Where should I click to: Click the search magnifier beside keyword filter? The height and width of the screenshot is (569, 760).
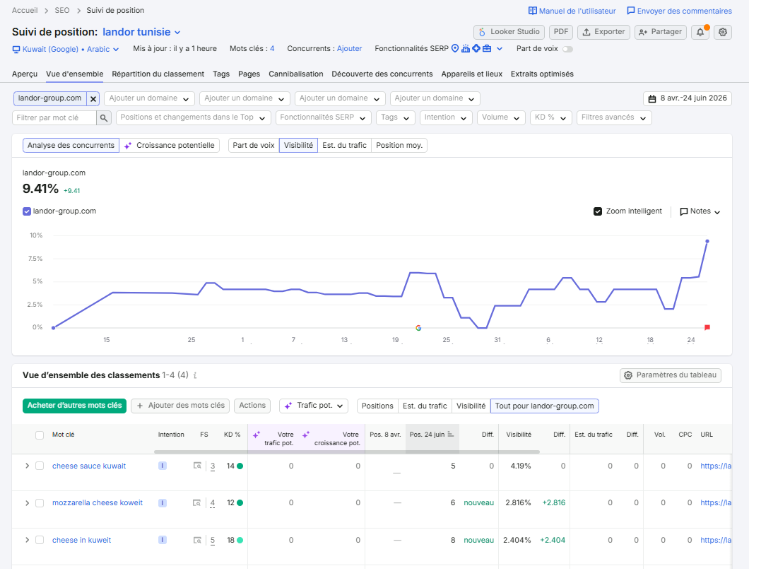(x=103, y=117)
